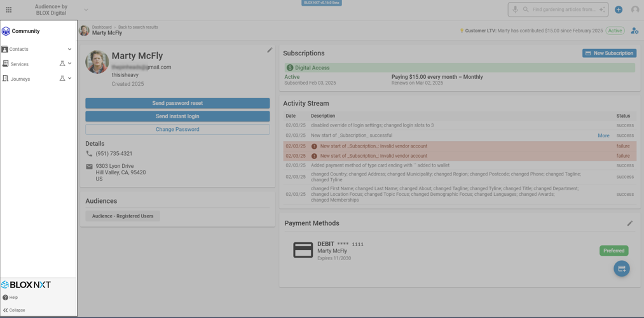This screenshot has width=644, height=318.
Task: Select the Date column header
Action: [291, 116]
